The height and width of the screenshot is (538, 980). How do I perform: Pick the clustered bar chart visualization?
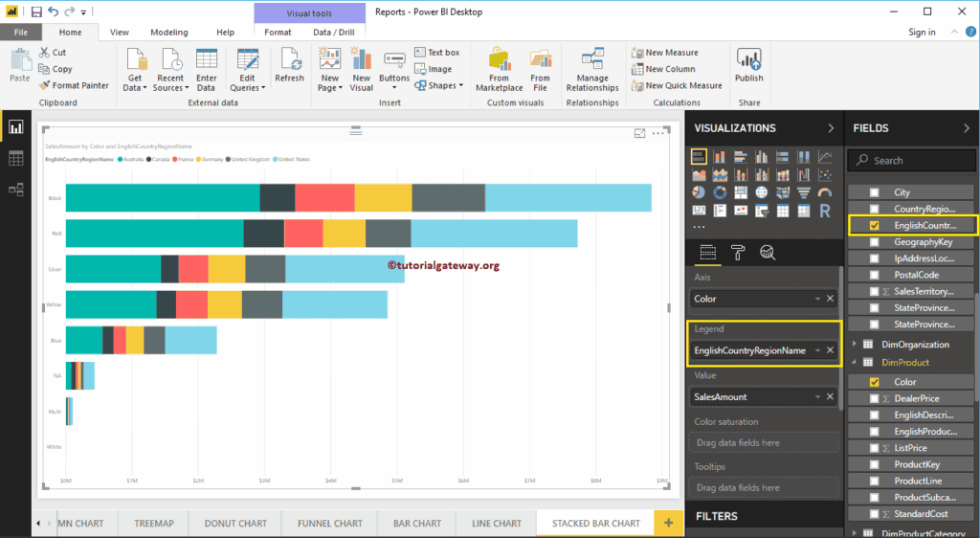pos(741,157)
